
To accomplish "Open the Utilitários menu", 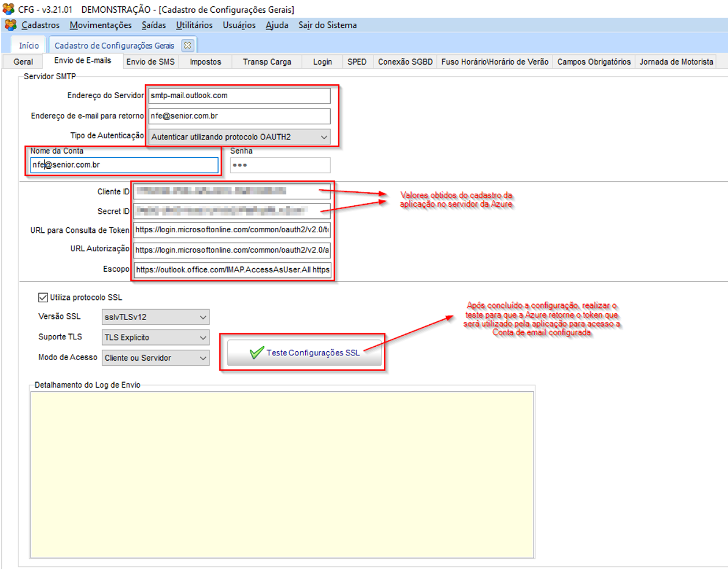I will click(194, 25).
